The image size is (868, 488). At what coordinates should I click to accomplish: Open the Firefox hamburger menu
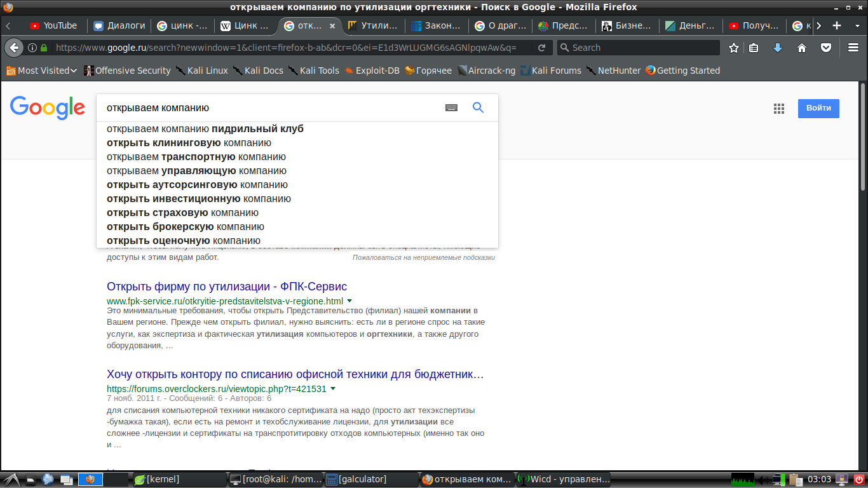pyautogui.click(x=853, y=48)
